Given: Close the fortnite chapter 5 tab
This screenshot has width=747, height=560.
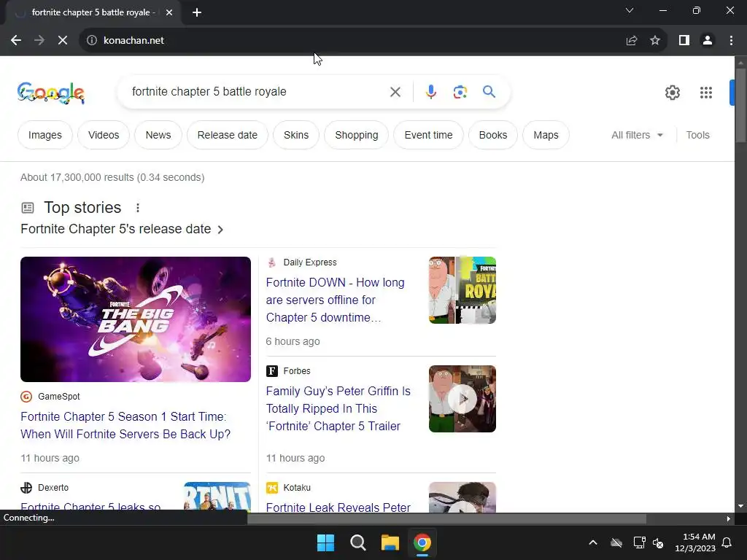Looking at the screenshot, I should (x=169, y=12).
